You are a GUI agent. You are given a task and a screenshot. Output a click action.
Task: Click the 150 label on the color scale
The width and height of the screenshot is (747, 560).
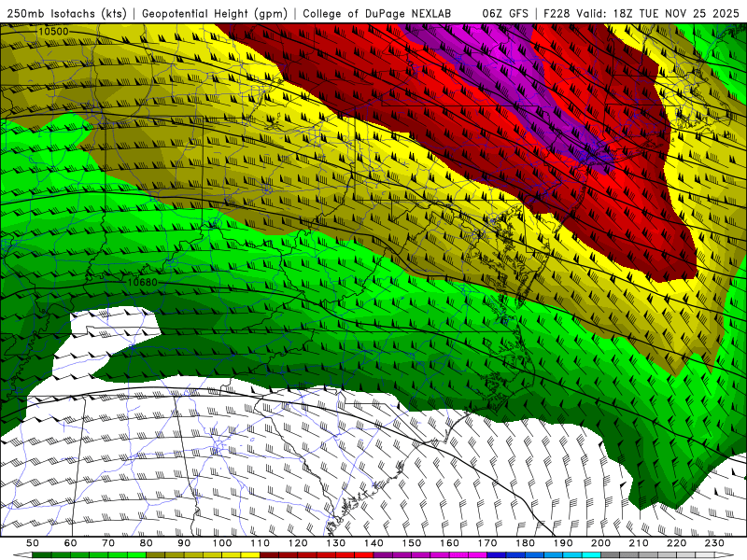tap(412, 543)
